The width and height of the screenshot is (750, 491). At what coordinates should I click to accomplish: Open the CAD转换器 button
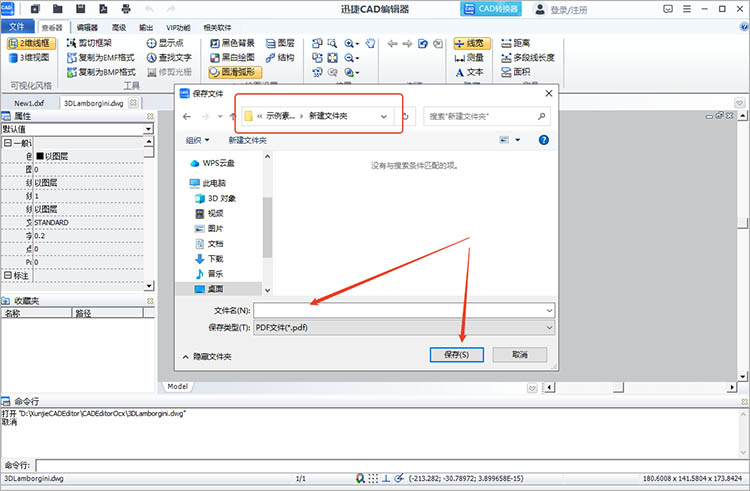click(491, 9)
